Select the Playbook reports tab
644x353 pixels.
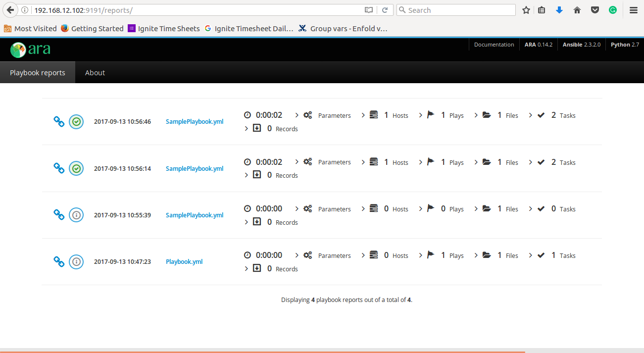[x=38, y=72]
